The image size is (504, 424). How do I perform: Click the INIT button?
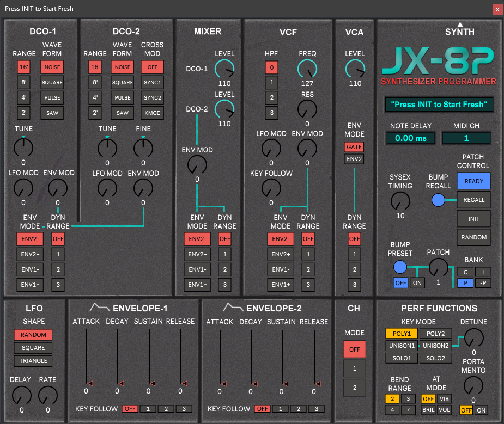(474, 219)
